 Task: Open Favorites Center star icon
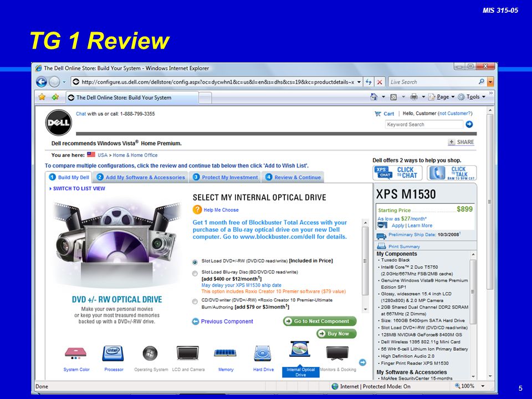pos(42,97)
